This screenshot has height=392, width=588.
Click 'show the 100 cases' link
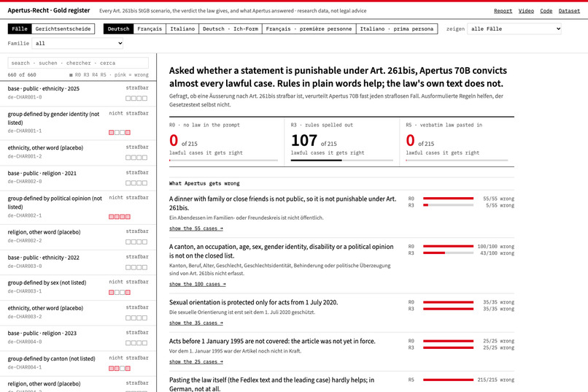[198, 284]
